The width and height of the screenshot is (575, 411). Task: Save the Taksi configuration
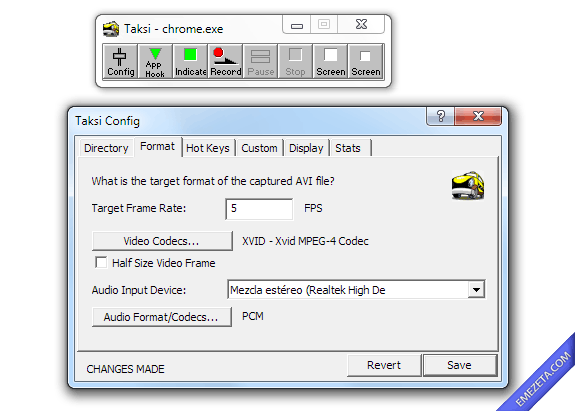click(x=459, y=365)
